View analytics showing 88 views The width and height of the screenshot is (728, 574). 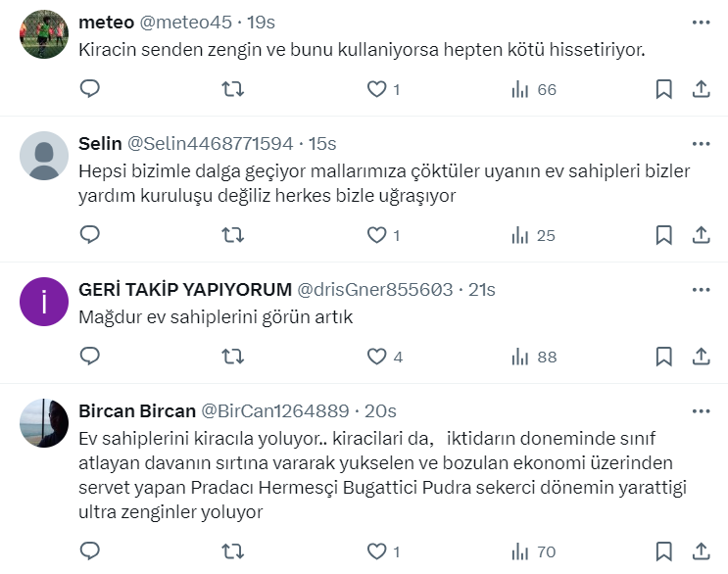coord(534,357)
